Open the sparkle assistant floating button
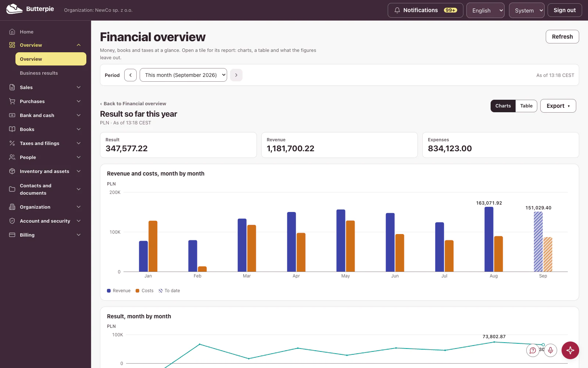 [570, 350]
